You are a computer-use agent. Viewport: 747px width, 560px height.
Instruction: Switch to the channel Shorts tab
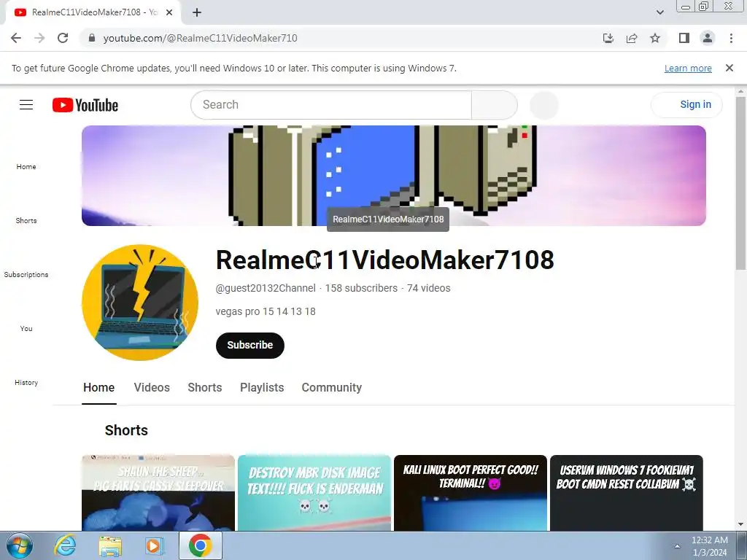[x=205, y=388]
